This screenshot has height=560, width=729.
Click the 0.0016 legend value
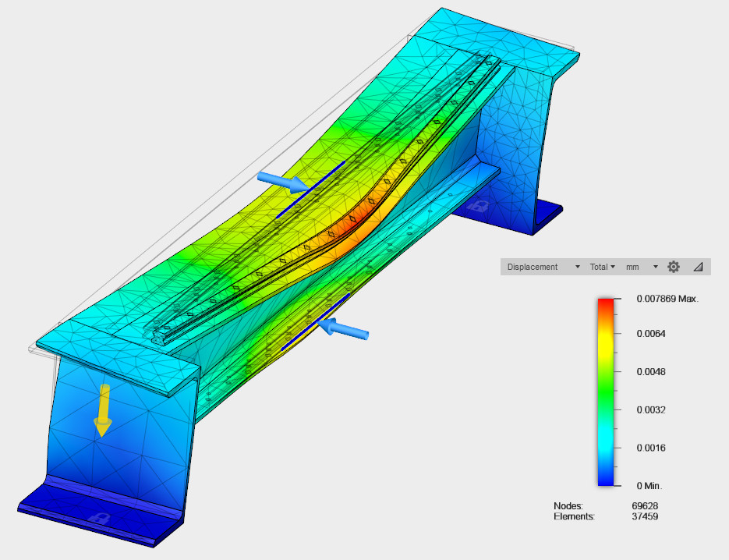tap(651, 448)
